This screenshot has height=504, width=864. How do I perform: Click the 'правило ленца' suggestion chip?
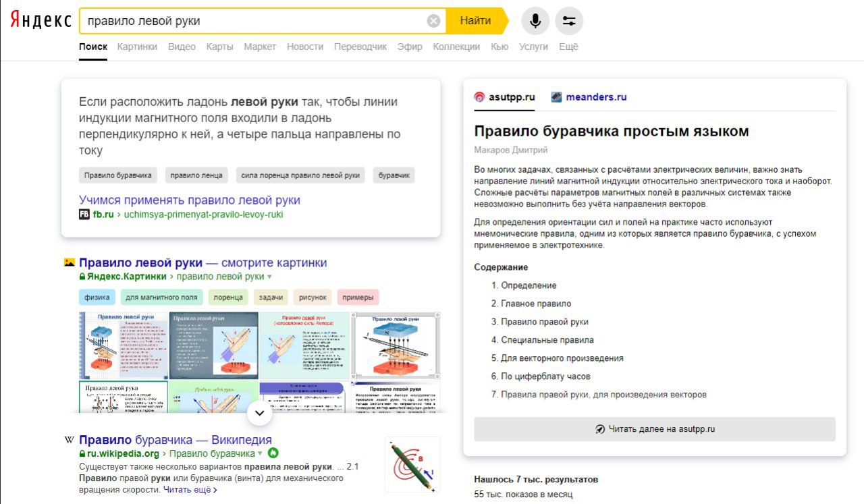[196, 175]
